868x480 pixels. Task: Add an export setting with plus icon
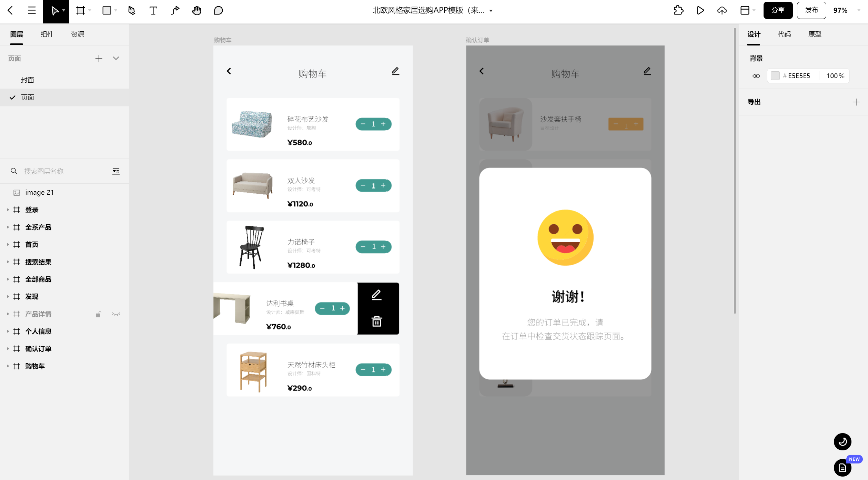(x=856, y=102)
